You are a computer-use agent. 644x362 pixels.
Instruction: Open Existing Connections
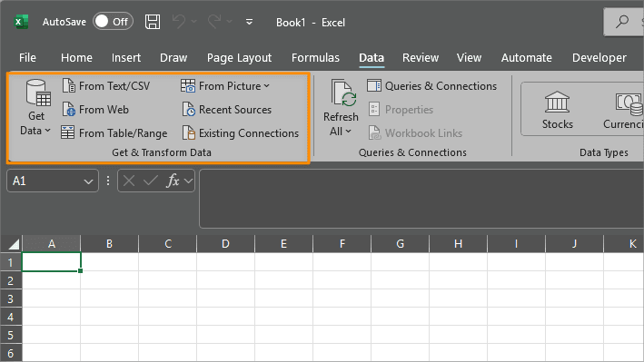click(241, 133)
